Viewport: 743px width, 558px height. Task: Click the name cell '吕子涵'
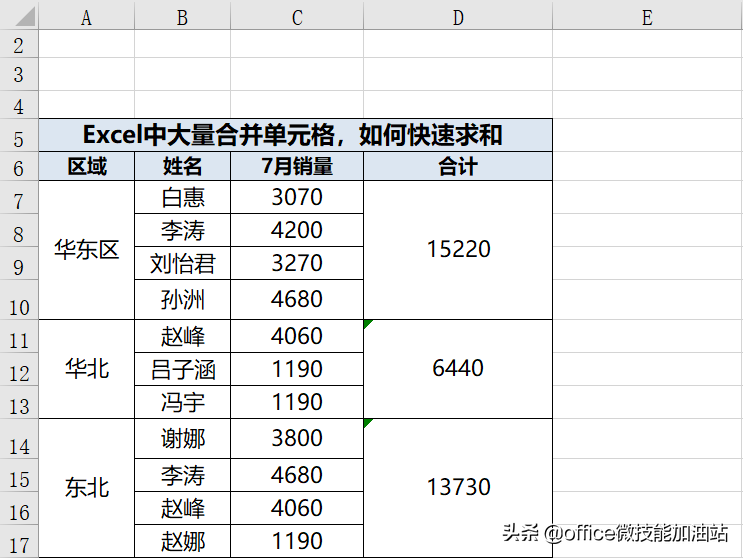182,369
